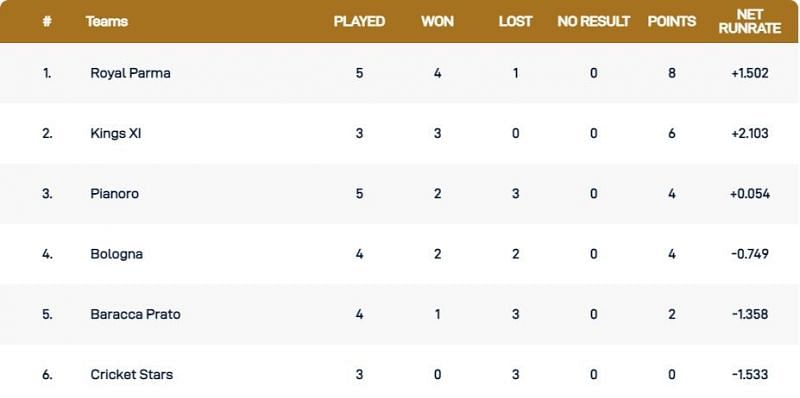Screen dimensions: 800x398
Task: Click Royal Parma's net runrate +1.502
Action: 749,73
